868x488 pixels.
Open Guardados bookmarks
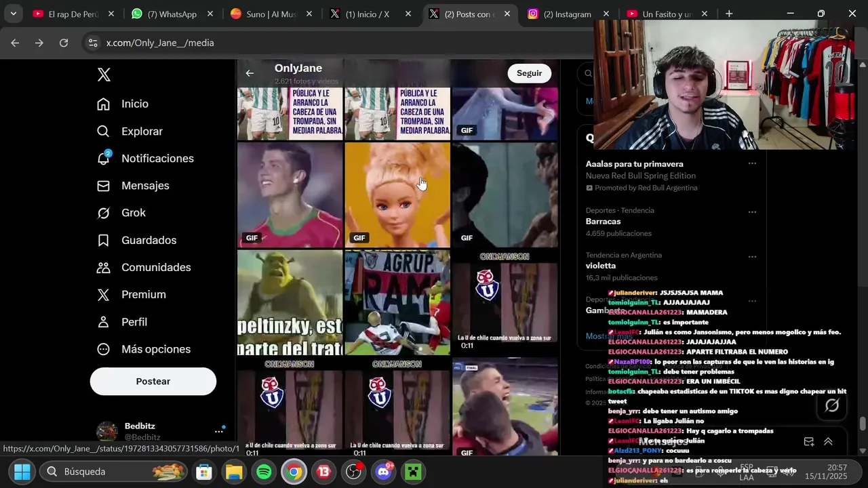tap(136, 240)
